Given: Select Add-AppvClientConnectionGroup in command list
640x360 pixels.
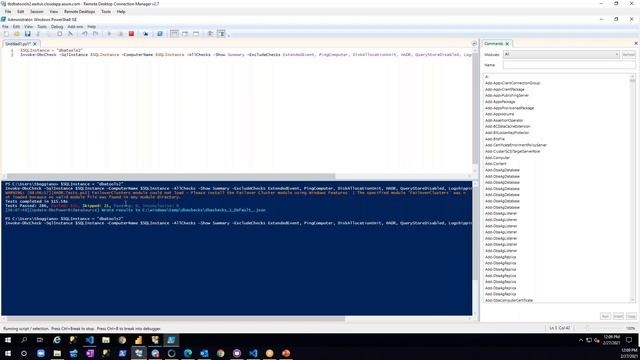Looking at the screenshot, I should [512, 83].
